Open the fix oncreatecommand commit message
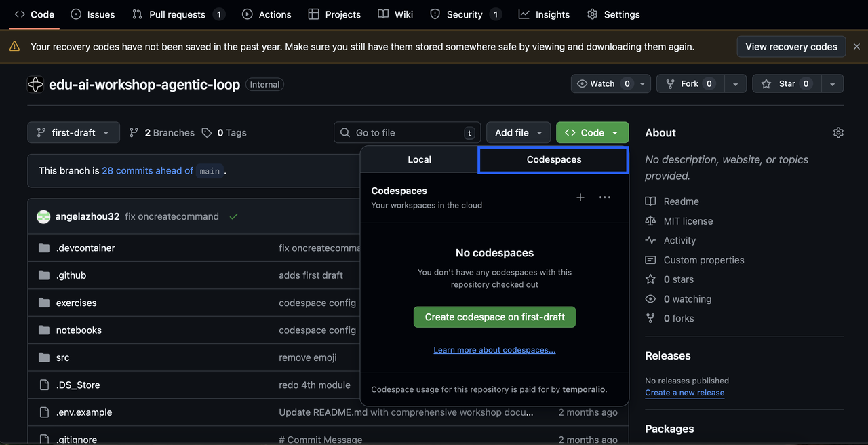 (172, 216)
